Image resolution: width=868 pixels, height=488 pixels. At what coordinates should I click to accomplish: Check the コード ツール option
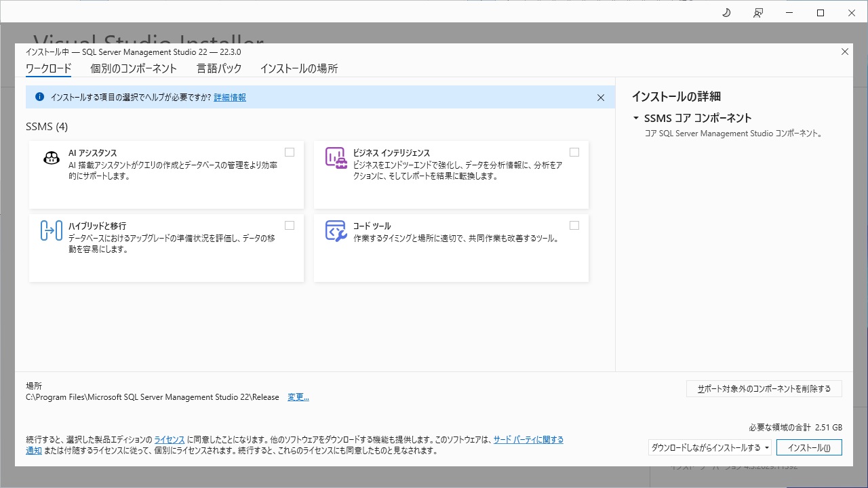point(574,224)
